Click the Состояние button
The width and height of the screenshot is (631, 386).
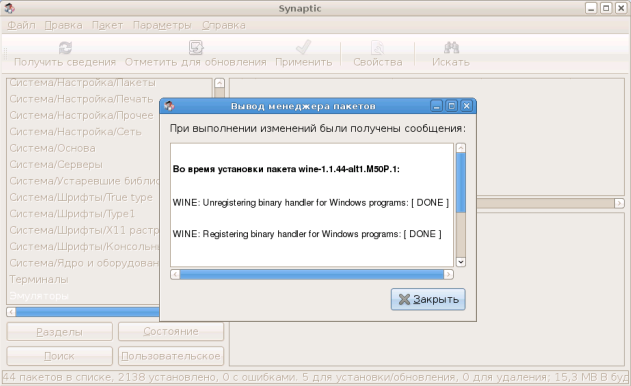171,332
